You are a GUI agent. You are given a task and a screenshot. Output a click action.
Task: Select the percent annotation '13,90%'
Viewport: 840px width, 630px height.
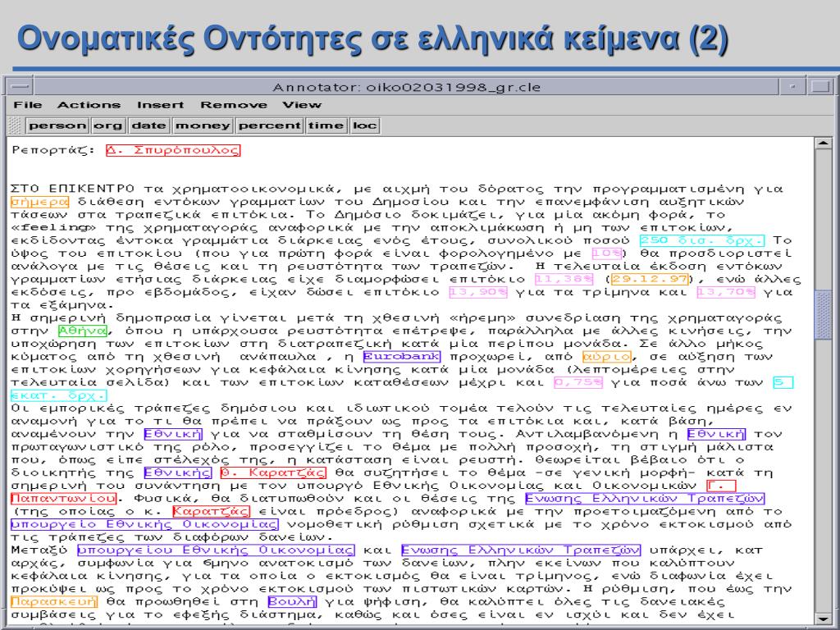pyautogui.click(x=478, y=292)
